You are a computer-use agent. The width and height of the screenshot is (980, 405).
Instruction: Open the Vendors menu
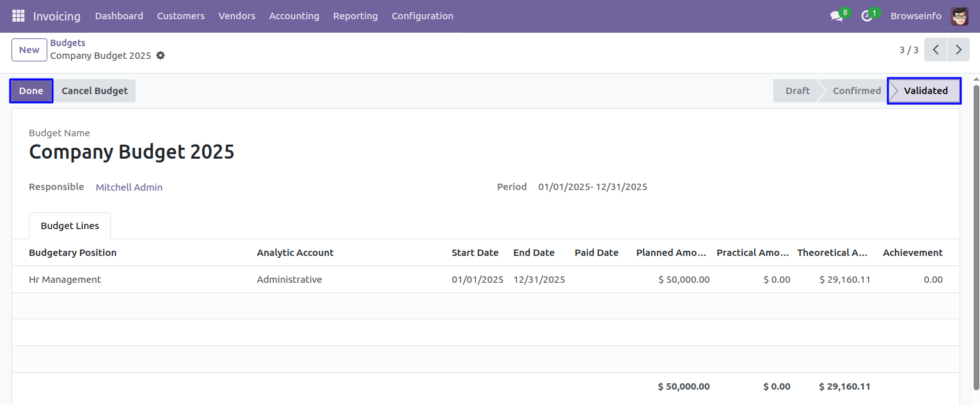(x=237, y=16)
